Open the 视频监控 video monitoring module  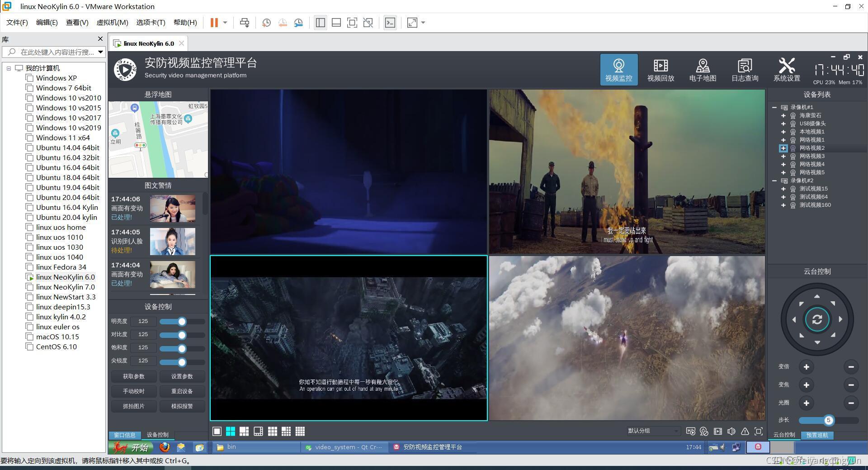(x=618, y=70)
